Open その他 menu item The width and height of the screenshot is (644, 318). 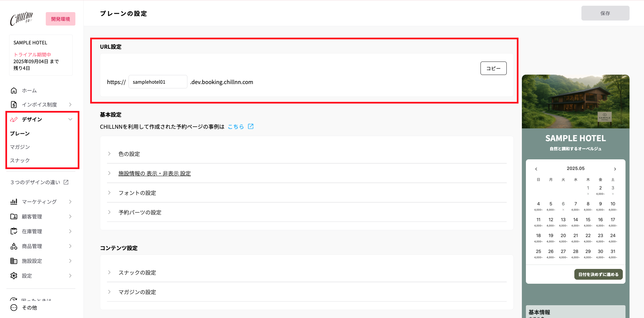(30, 308)
